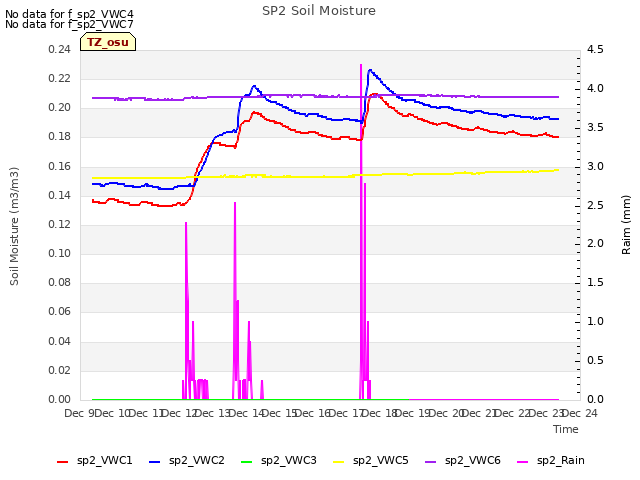Click magenta sp2_Rain legend color marker
The image size is (640, 480).
pos(522,462)
